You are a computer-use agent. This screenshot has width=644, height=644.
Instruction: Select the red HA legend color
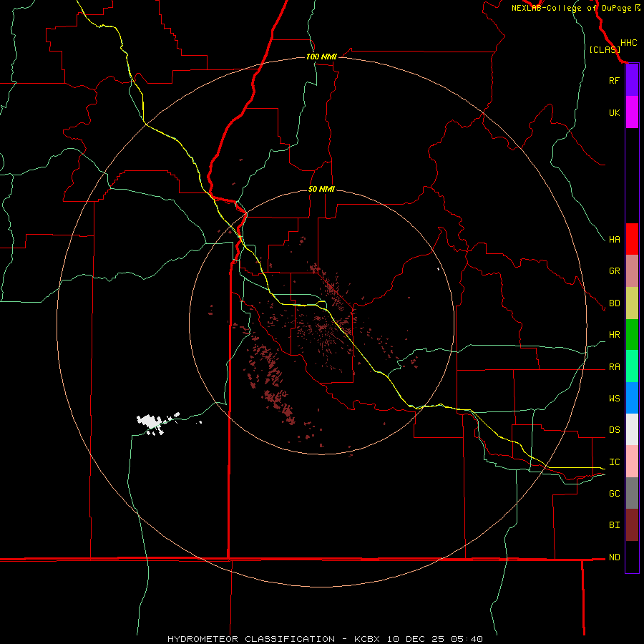pos(632,239)
